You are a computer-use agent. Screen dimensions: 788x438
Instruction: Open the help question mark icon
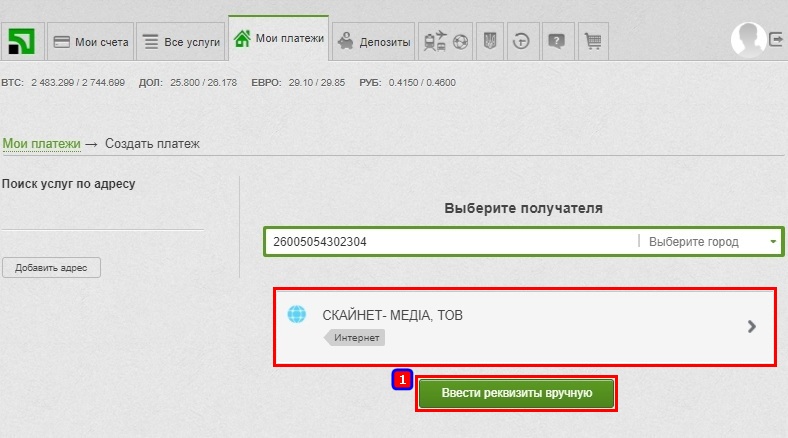pos(556,42)
